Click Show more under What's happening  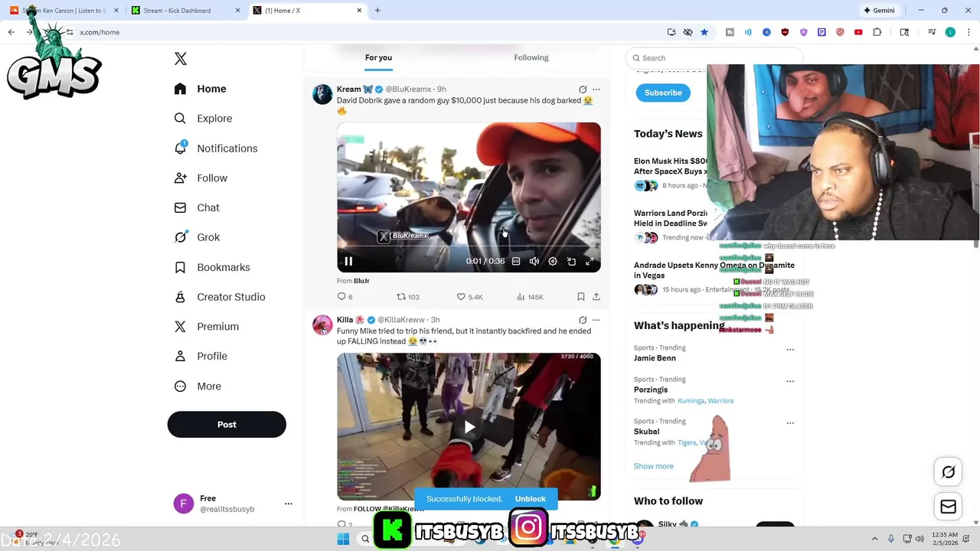[654, 466]
